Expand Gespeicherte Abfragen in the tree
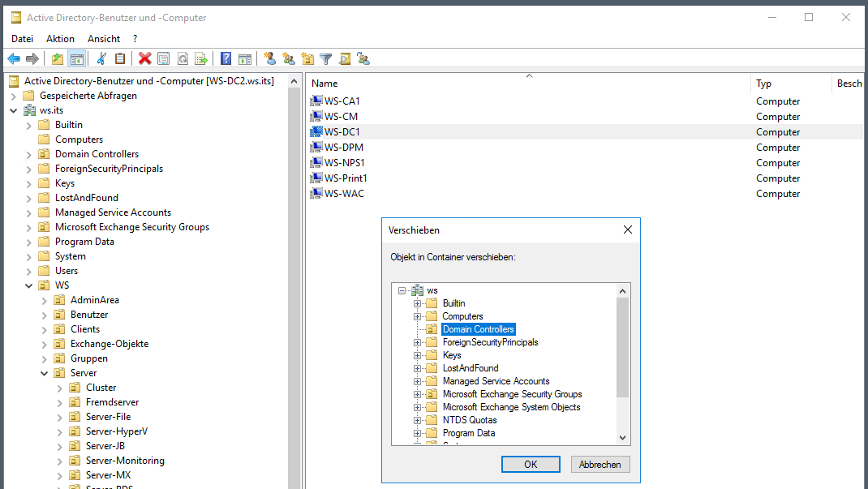Screen dimensions: 868x489 point(13,97)
